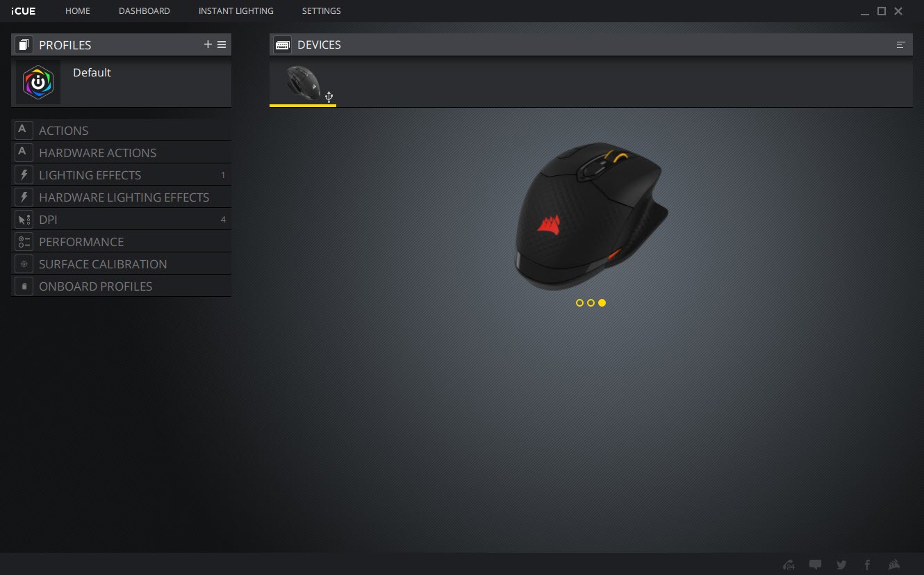Click the Actions icon
The width and height of the screenshot is (924, 575).
[x=24, y=130]
